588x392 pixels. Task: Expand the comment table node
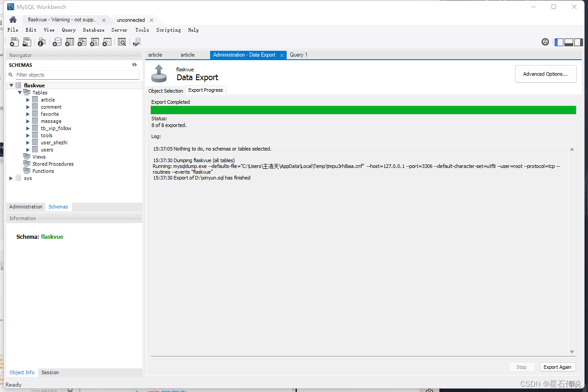(28, 107)
